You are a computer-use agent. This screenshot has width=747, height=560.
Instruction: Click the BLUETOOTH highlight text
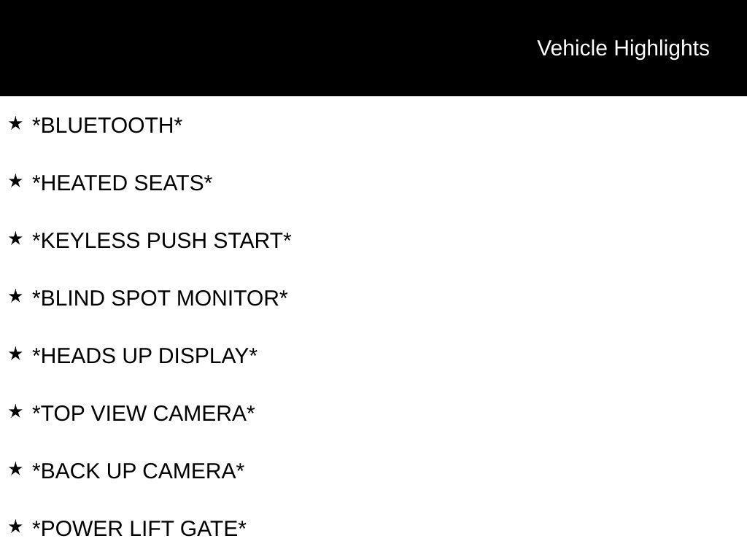[107, 125]
